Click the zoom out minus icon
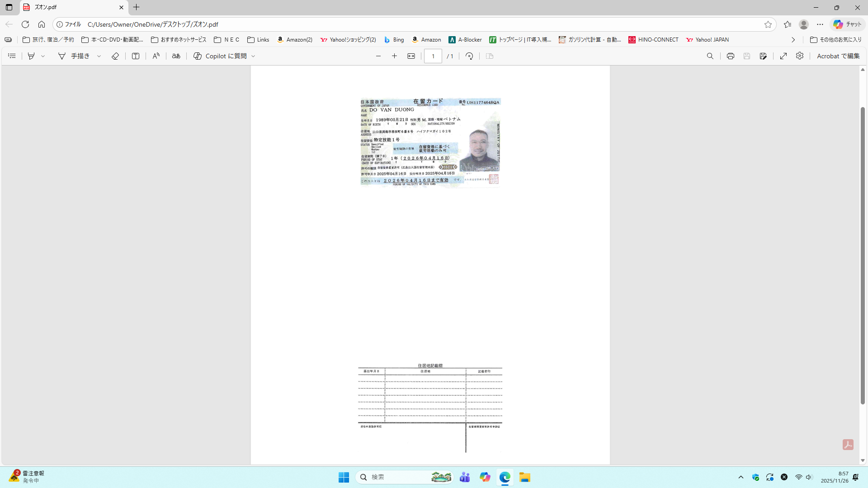 coord(378,56)
